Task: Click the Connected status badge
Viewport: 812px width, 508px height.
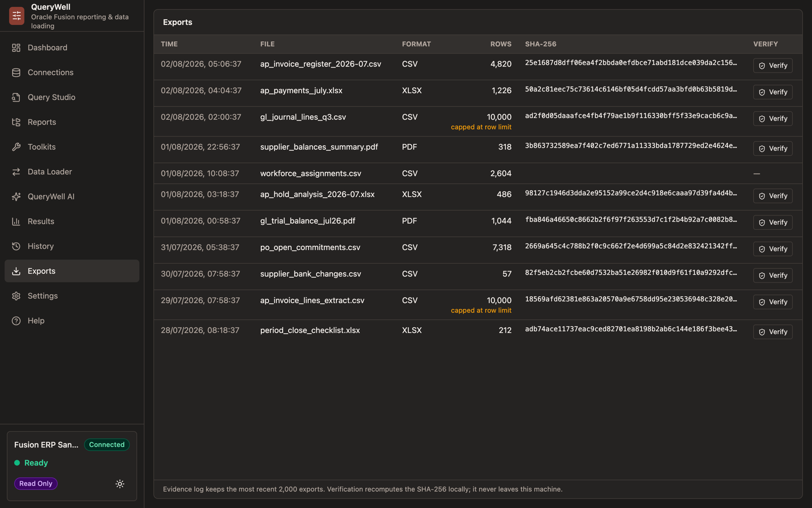Action: 107,444
